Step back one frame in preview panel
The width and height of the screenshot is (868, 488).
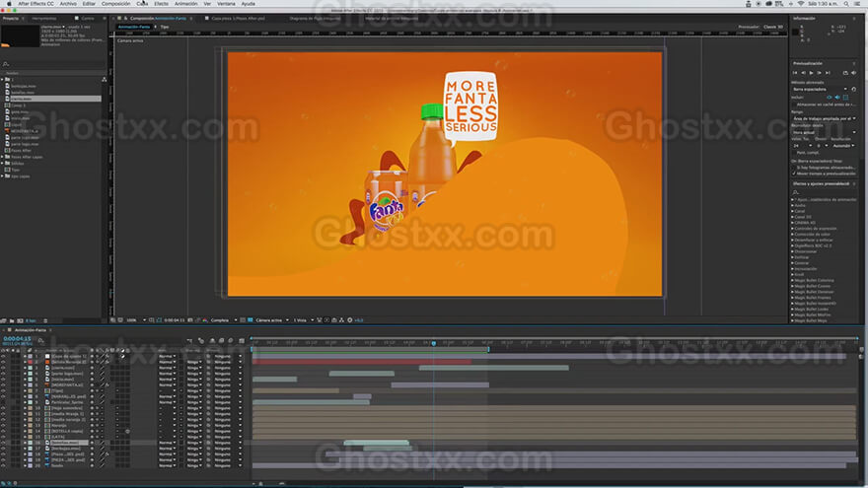click(x=804, y=73)
